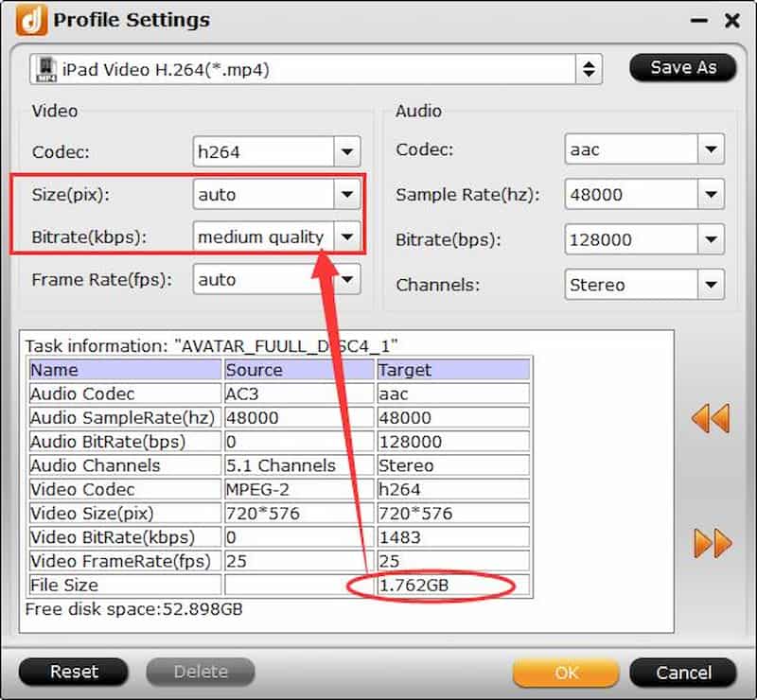Select the Audio SampleRate(hz) row label
Viewport: 757px width, 700px height.
point(125,417)
